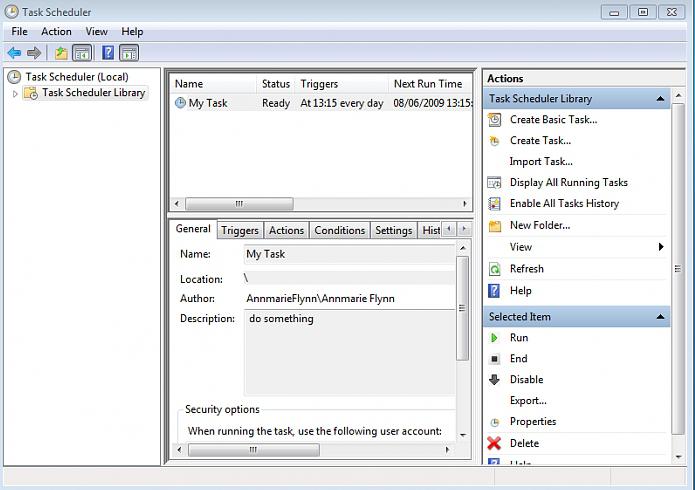
Task: Click the Triggers column header
Action: coord(341,84)
